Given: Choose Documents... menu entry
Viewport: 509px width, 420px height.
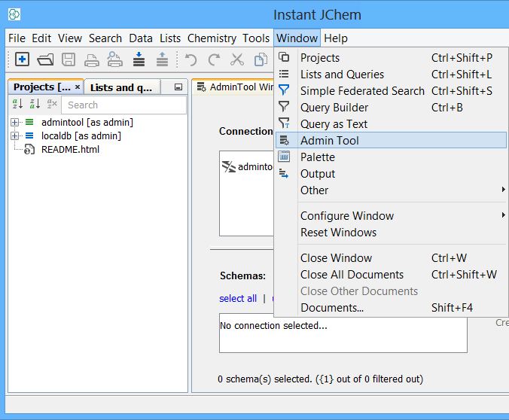Looking at the screenshot, I should point(392,308).
